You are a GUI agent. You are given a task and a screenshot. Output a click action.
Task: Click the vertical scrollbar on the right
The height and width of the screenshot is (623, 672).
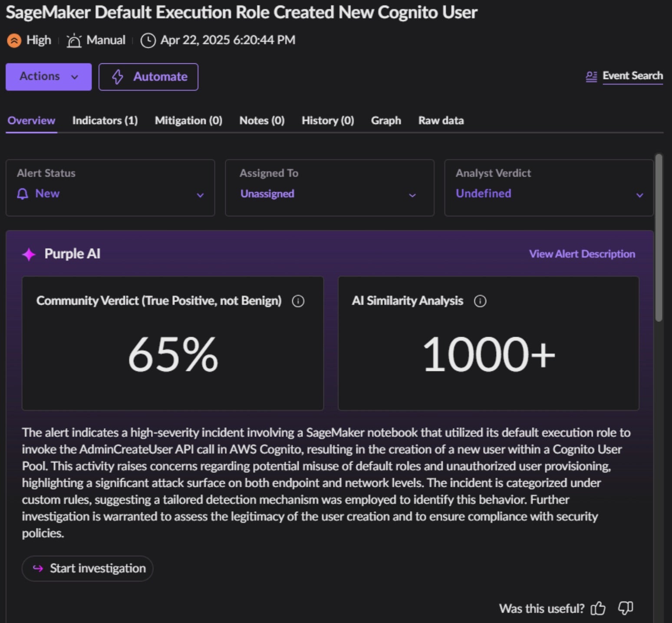tap(659, 238)
